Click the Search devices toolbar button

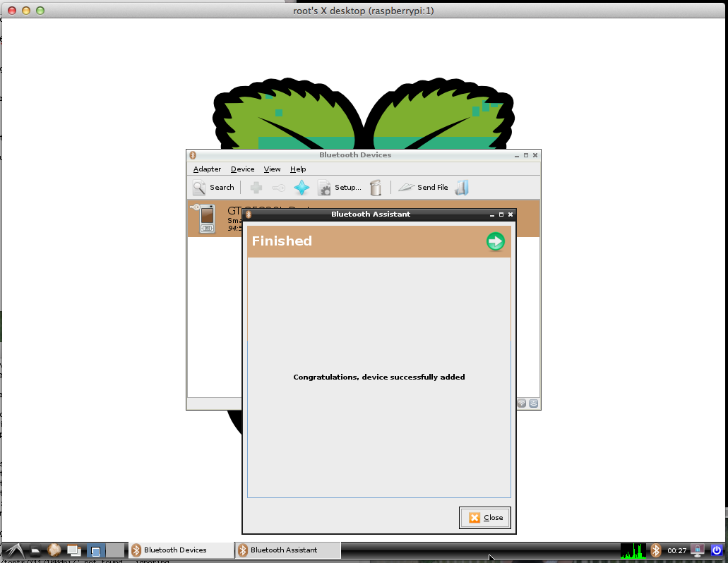[x=213, y=188]
